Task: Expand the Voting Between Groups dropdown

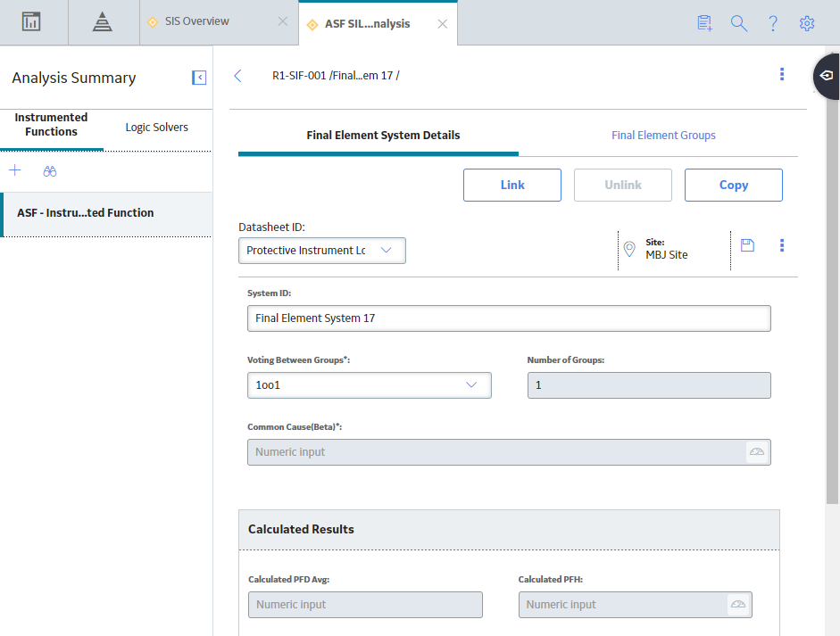Action: click(369, 385)
